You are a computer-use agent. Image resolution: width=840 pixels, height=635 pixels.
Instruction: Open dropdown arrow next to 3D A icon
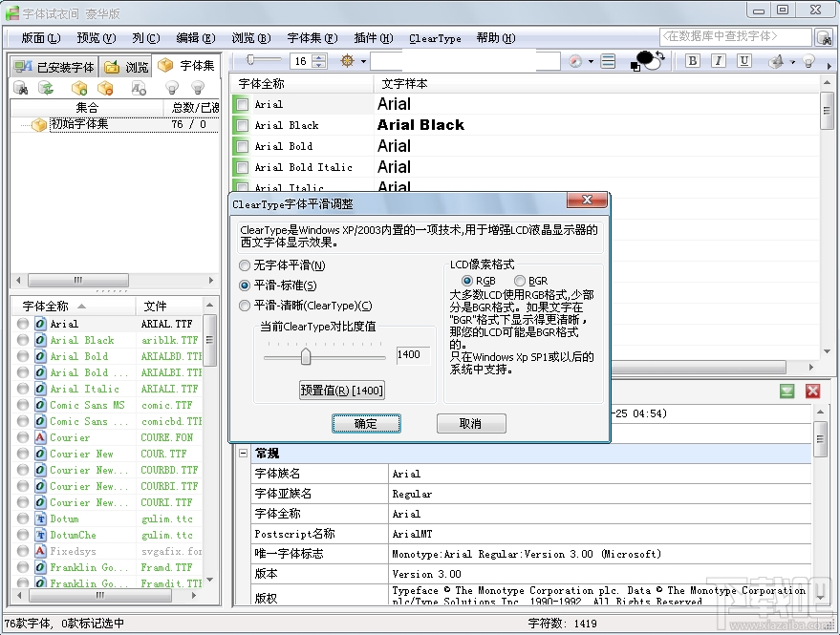point(792,61)
